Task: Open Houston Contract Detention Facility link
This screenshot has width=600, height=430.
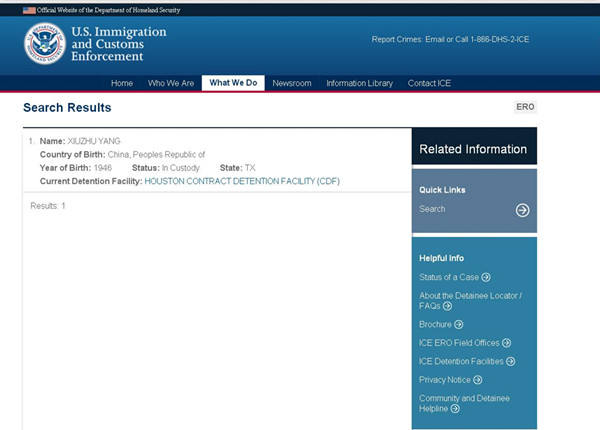Action: 229,181
